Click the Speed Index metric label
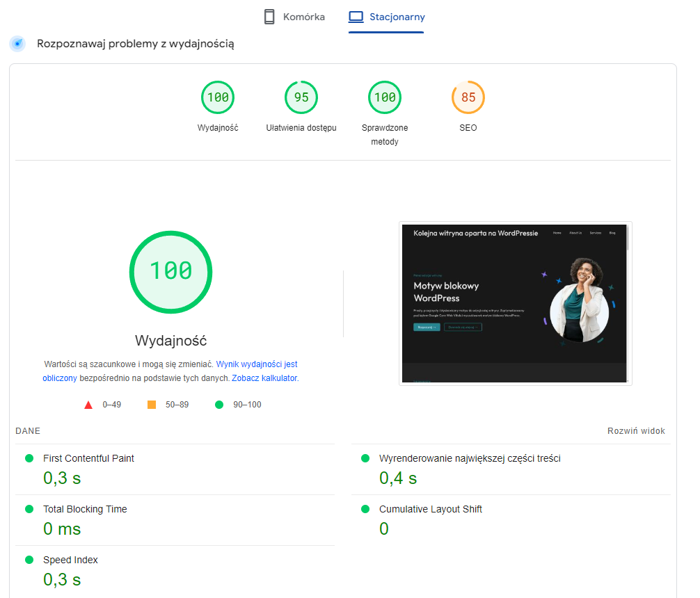The height and width of the screenshot is (598, 700). (70, 560)
